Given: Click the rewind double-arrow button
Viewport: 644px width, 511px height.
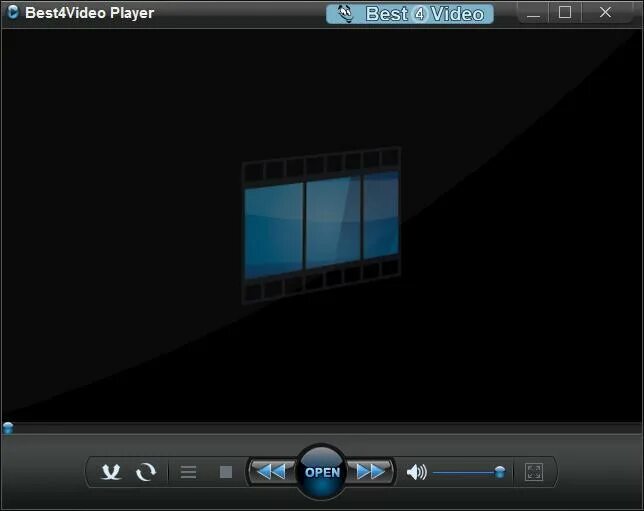Looking at the screenshot, I should 271,472.
